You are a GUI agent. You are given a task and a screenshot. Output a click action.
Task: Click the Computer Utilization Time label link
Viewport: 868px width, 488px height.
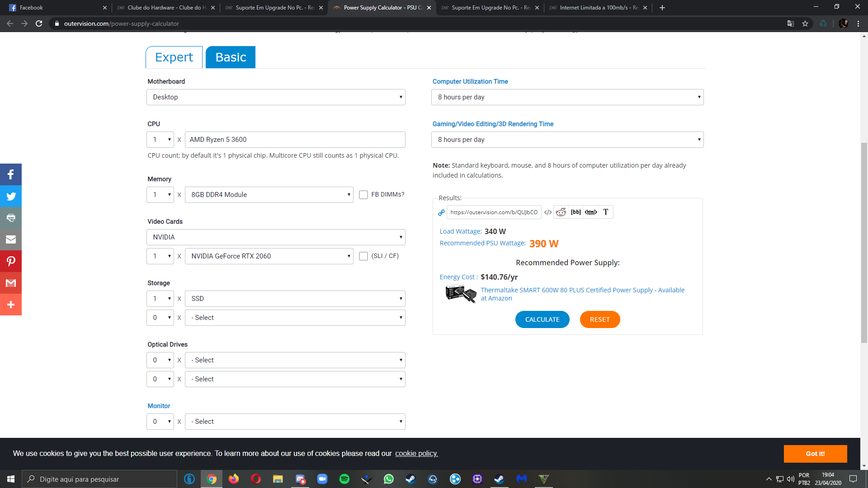pos(470,81)
